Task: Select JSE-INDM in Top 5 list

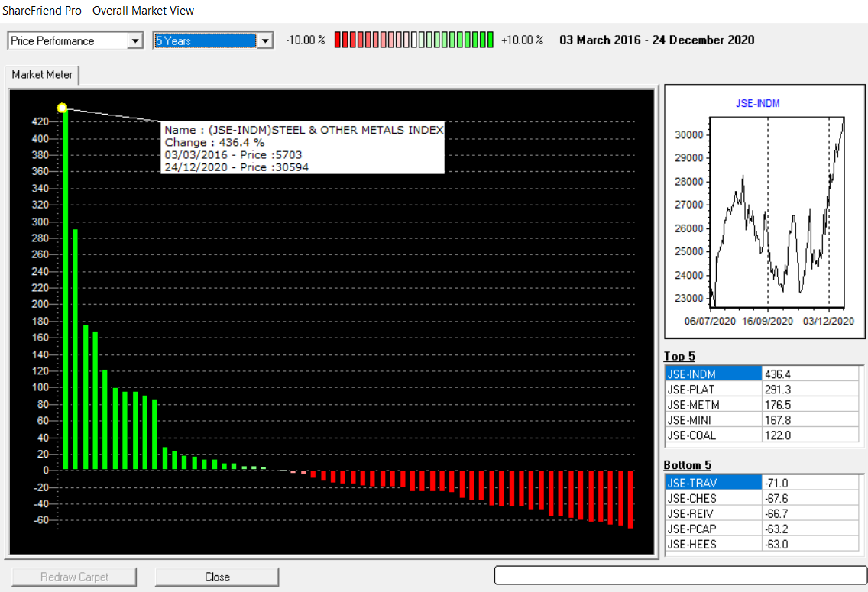Action: click(x=714, y=374)
